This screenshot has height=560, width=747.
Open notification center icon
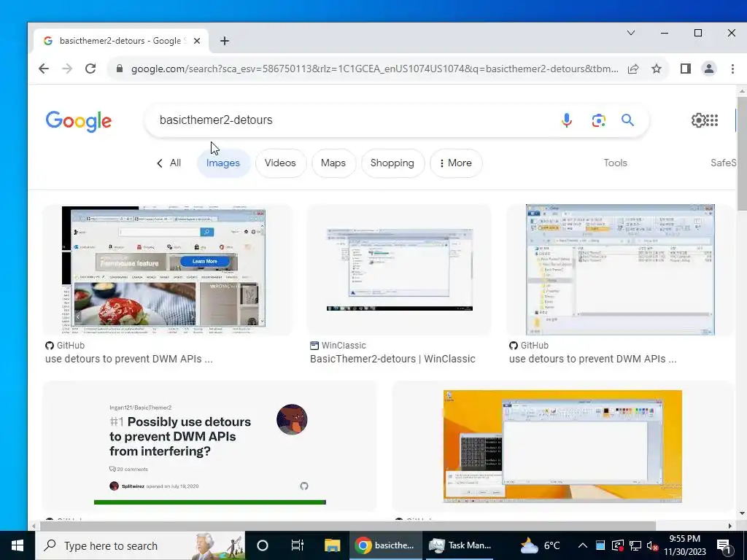click(x=724, y=545)
